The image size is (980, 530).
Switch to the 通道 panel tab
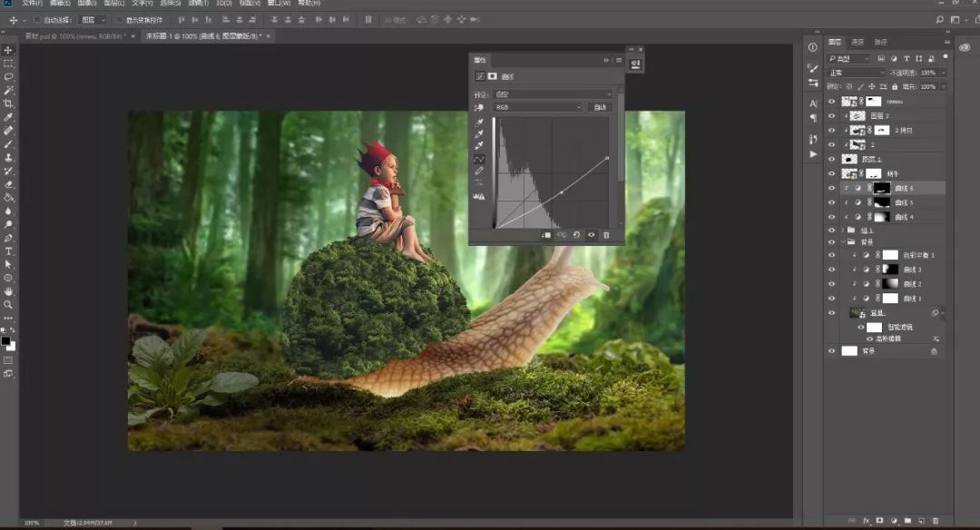(857, 42)
